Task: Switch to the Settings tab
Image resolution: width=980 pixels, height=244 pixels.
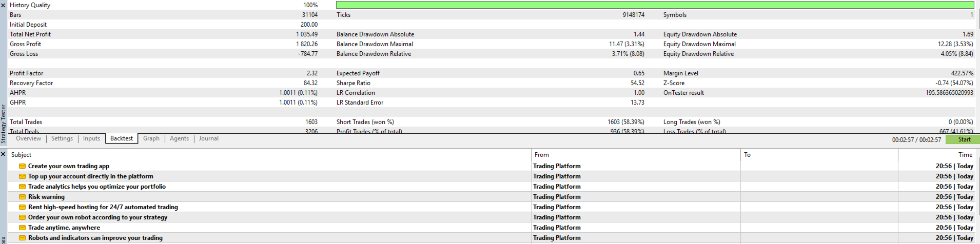Action: pyautogui.click(x=62, y=138)
